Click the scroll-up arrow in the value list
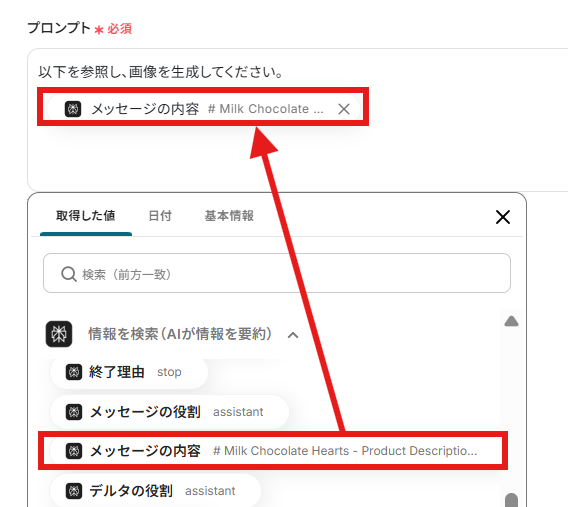Screen dimensions: 568x507 [511, 321]
